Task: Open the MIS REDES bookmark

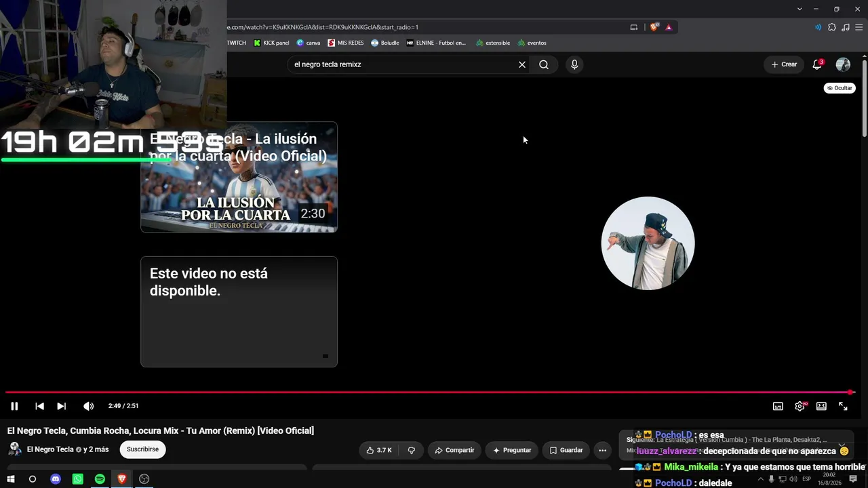Action: tap(346, 43)
